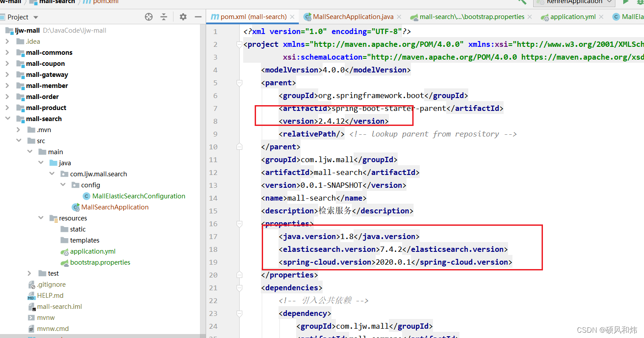
Task: Fold the dependency block at line 23
Action: pos(239,313)
